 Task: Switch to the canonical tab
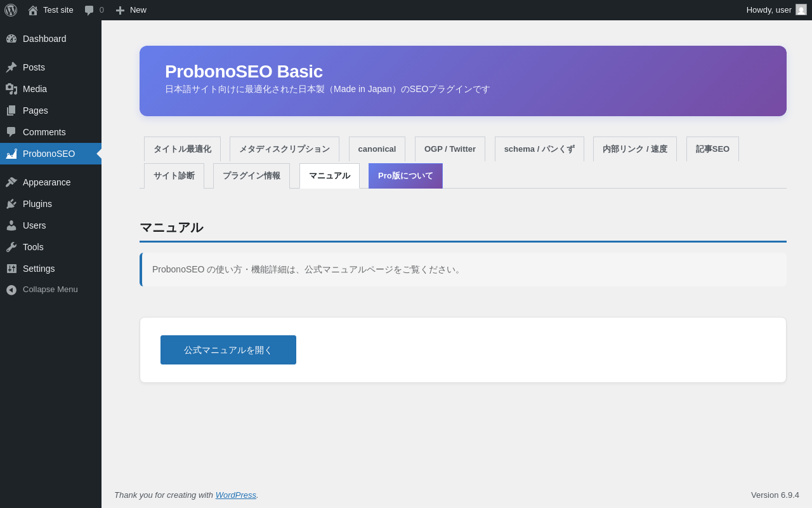tap(377, 149)
